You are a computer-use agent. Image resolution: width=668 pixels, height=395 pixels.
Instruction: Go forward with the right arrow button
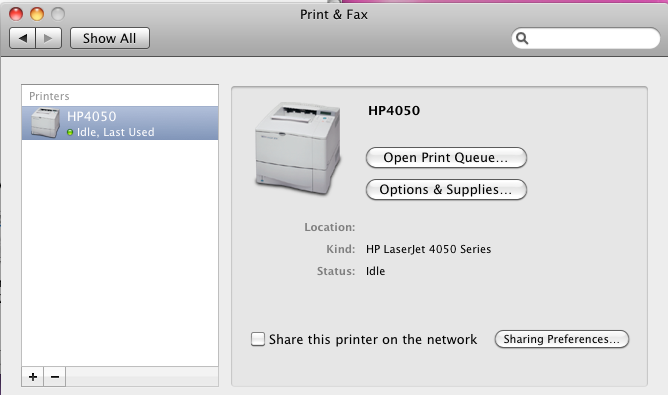click(x=49, y=38)
